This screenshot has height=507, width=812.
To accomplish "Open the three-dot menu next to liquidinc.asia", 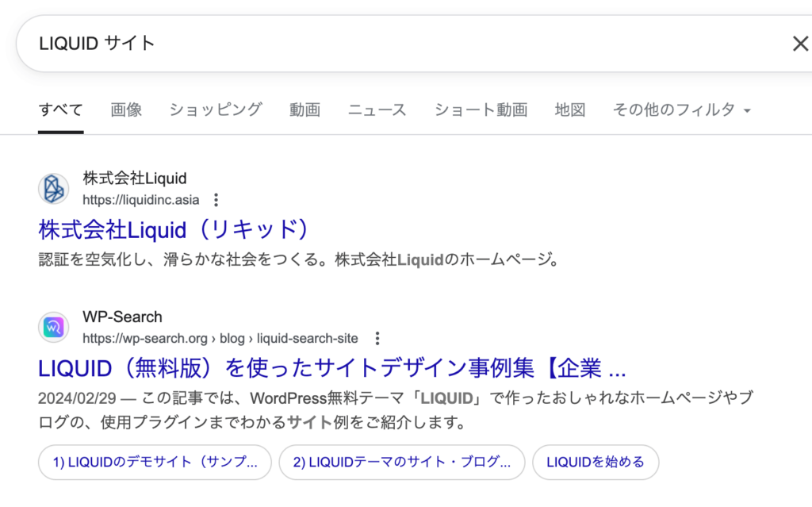I will tap(216, 200).
